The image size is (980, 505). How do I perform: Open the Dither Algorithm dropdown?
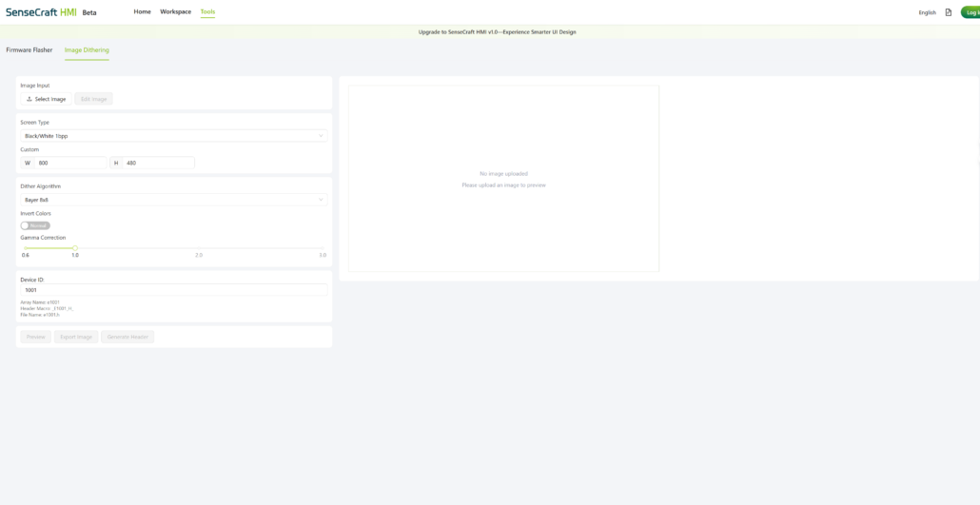[173, 200]
